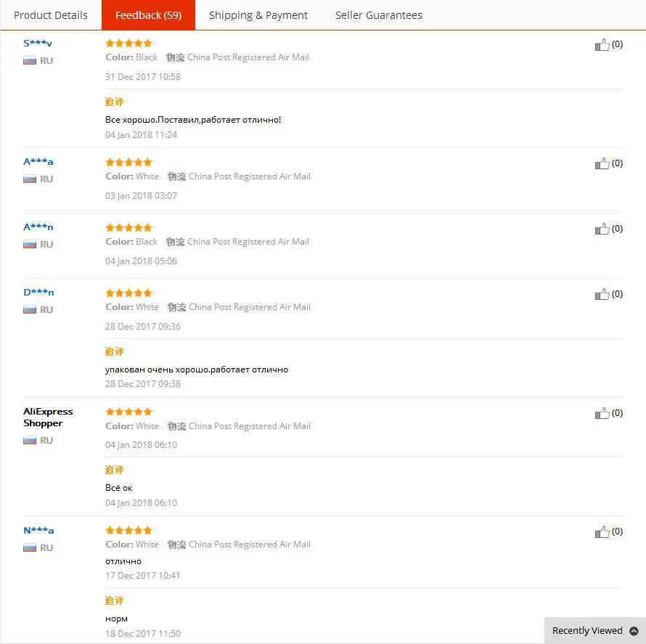646x644 pixels.
Task: Click the five-star rating on D***n's review
Action: 129,293
